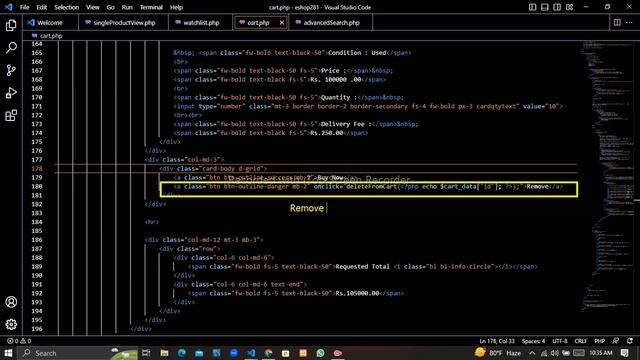Viewport: 640px width, 360px height.
Task: Click the VS Code logo in title bar
Action: pos(9,7)
